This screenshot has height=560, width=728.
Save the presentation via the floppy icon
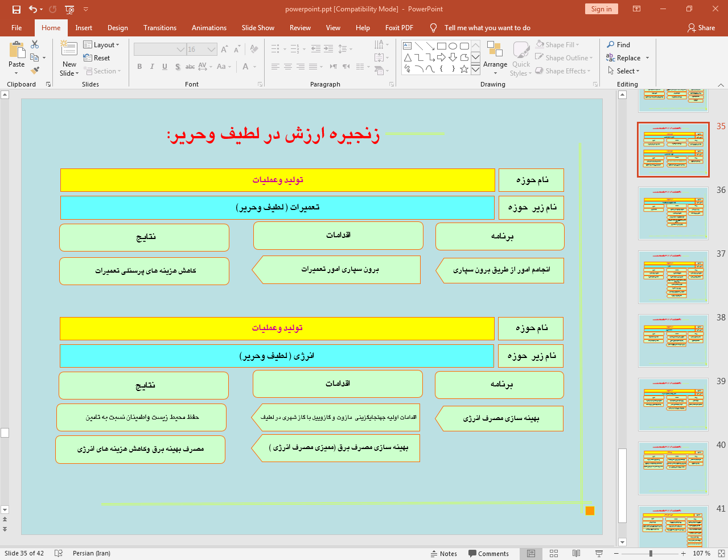(x=16, y=9)
